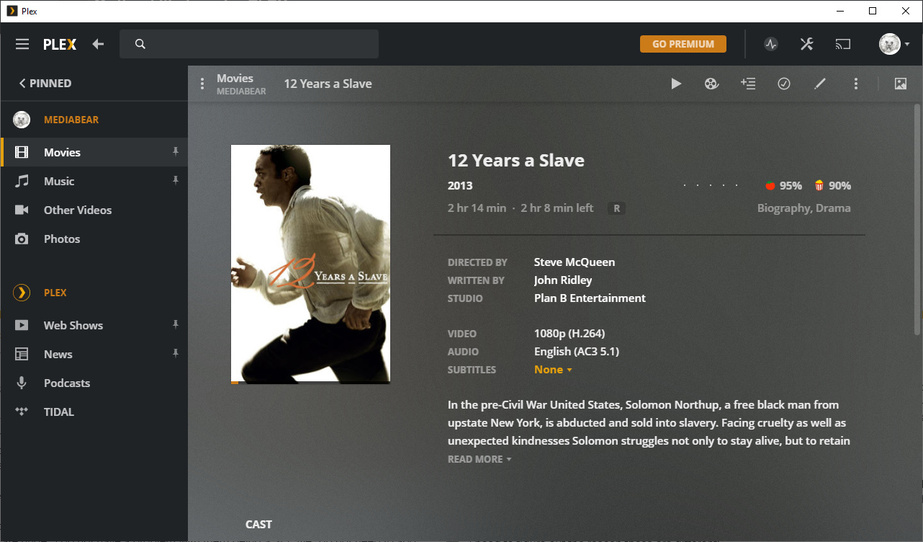Screen dimensions: 923x542
Task: Expand the summary with Read More
Action: 479,459
